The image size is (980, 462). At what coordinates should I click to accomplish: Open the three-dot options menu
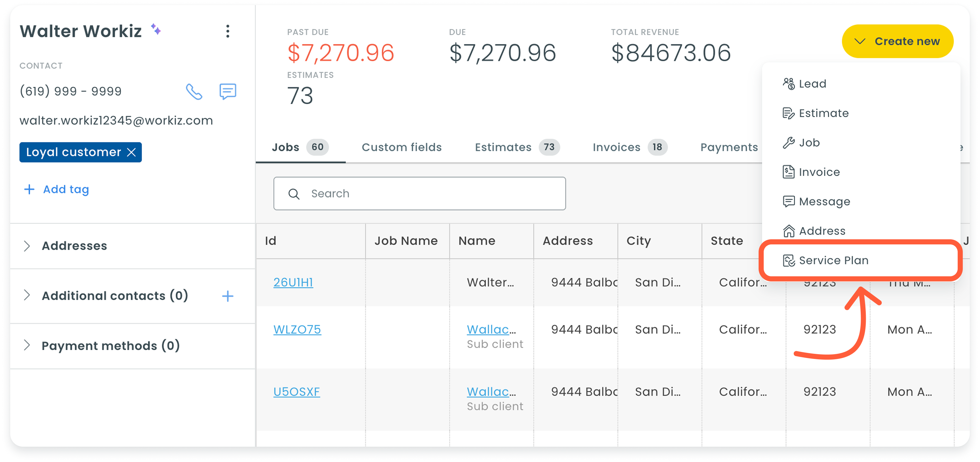pyautogui.click(x=227, y=31)
